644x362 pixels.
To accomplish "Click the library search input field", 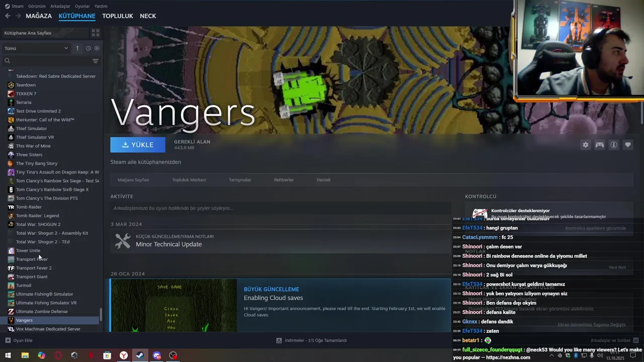I will [50, 61].
